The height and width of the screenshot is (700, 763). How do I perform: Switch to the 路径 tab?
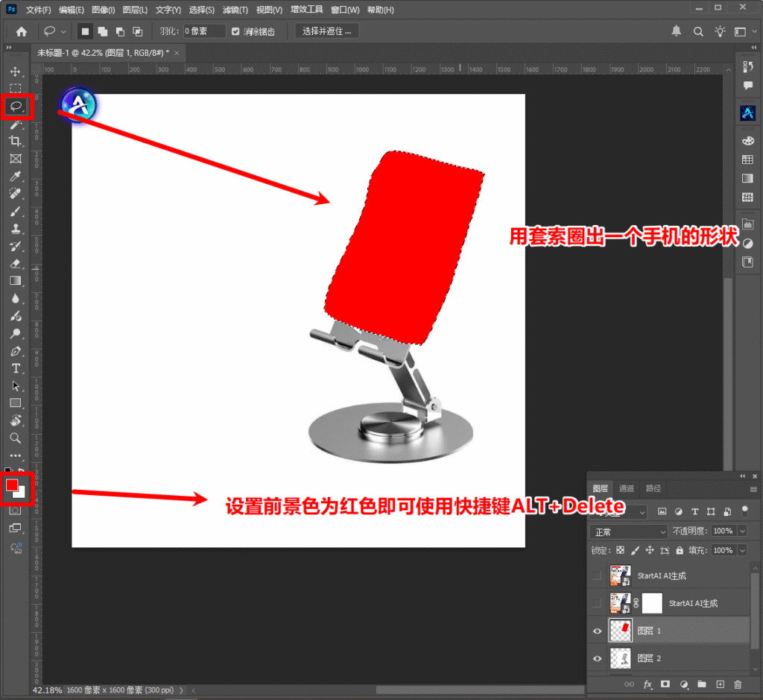tap(653, 488)
